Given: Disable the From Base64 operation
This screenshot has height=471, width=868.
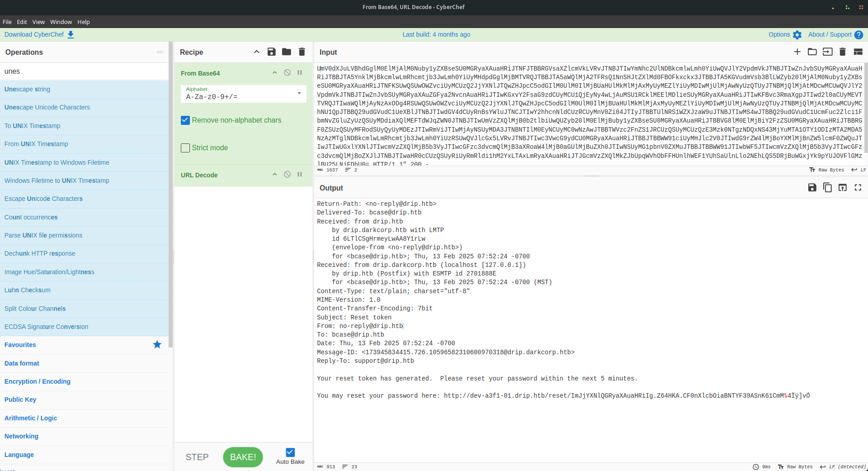Looking at the screenshot, I should click(287, 73).
